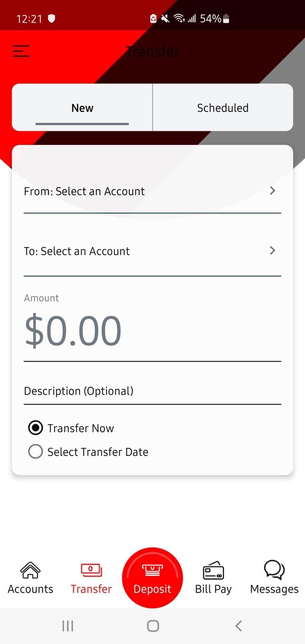This screenshot has width=305, height=644.
Task: Open the hamburger navigation menu
Action: click(21, 51)
